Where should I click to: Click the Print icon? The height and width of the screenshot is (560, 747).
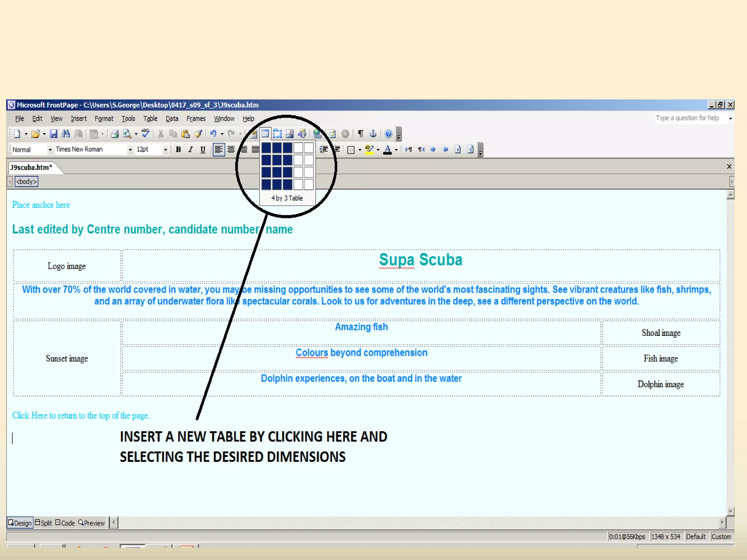tap(115, 134)
